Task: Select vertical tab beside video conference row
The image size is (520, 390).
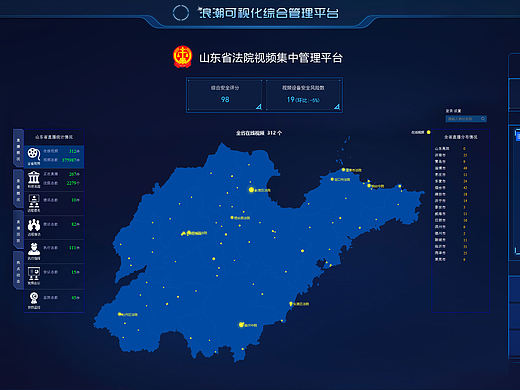Action: (18, 270)
